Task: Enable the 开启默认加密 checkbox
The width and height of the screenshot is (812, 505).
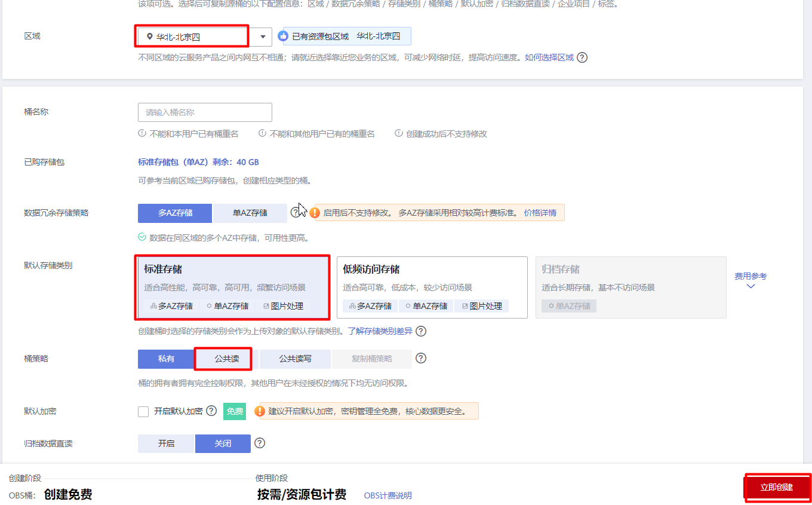Action: point(143,412)
